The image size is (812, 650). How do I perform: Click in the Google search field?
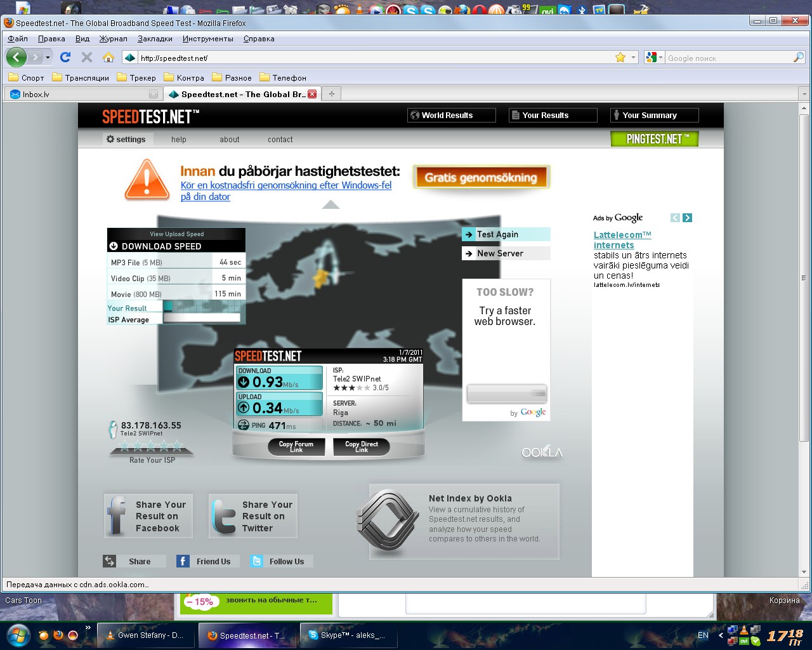click(x=728, y=58)
